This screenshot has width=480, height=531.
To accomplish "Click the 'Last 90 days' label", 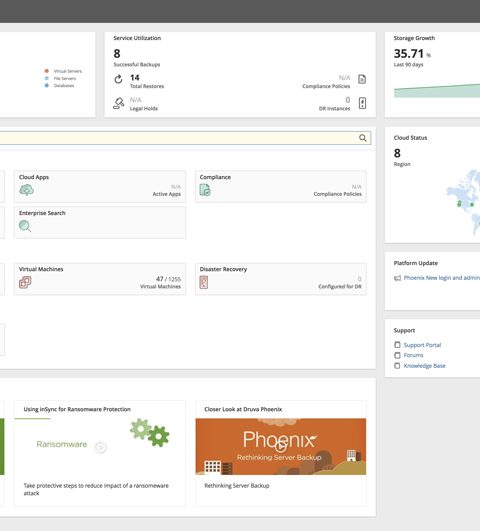I will coord(408,64).
